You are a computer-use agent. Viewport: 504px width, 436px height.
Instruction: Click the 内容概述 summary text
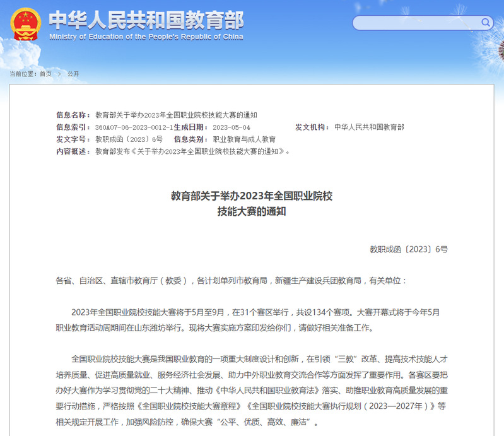click(192, 151)
